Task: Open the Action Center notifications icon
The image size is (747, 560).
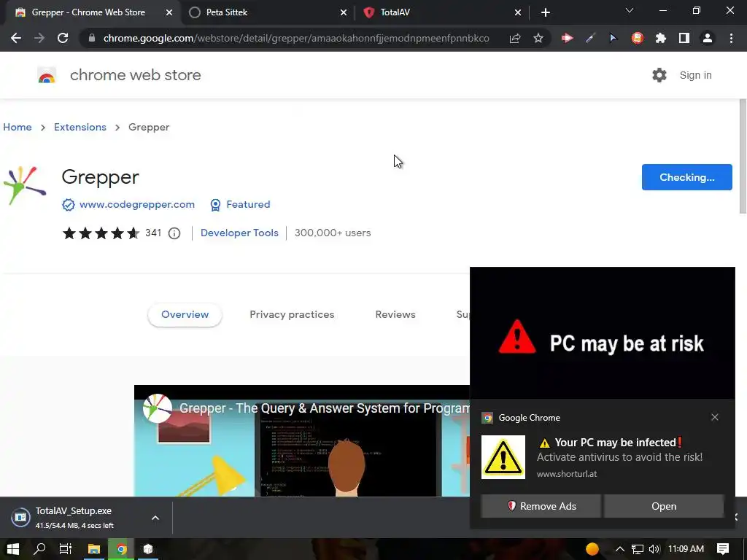Action: [x=723, y=549]
